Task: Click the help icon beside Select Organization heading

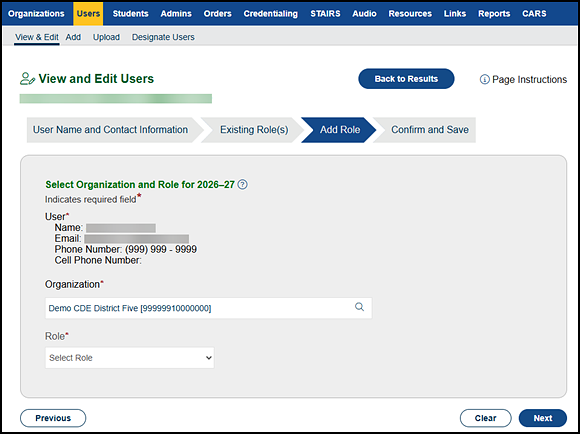Action: [242, 184]
